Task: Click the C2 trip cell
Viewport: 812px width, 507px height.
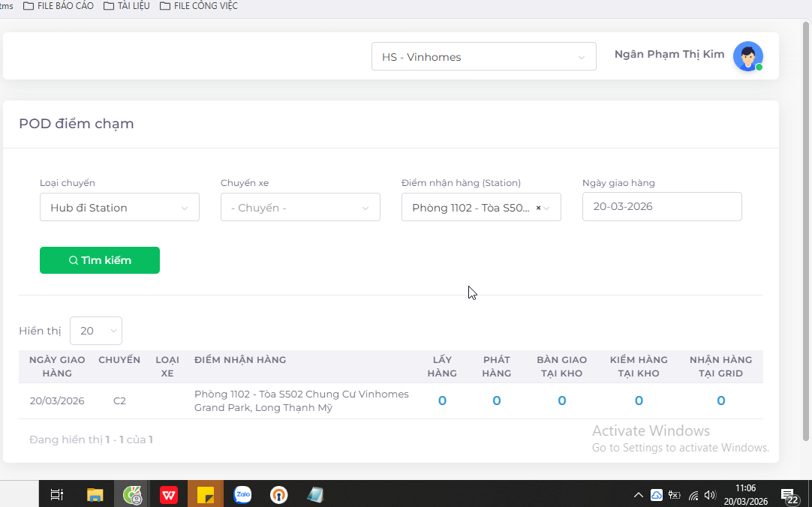Action: [x=119, y=401]
